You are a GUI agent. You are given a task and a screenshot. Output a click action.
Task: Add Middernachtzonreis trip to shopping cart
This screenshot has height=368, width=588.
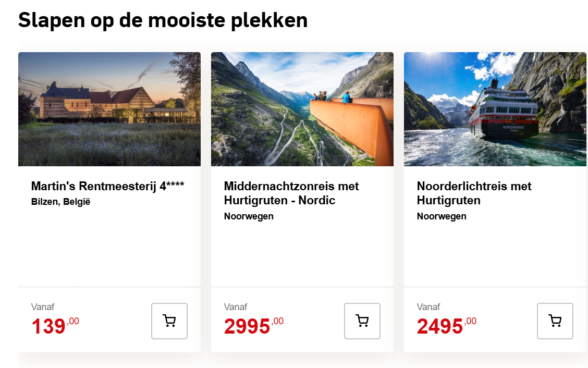point(362,321)
